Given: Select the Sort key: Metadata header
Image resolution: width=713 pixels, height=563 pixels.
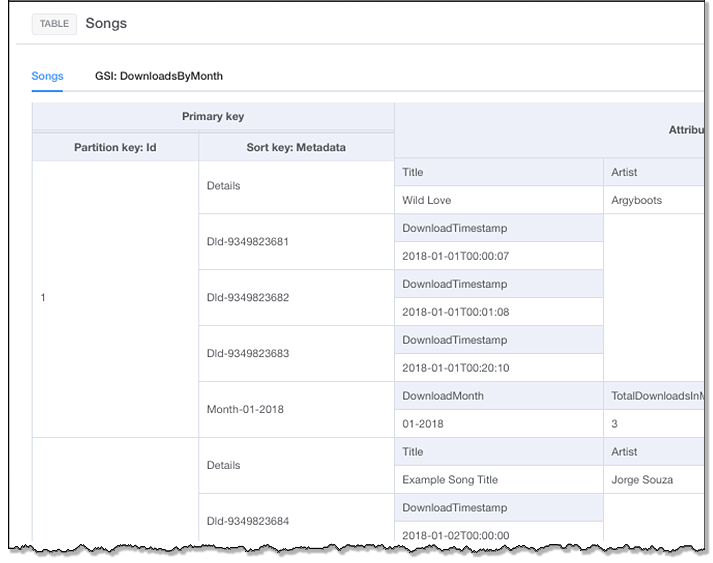Looking at the screenshot, I should (296, 147).
